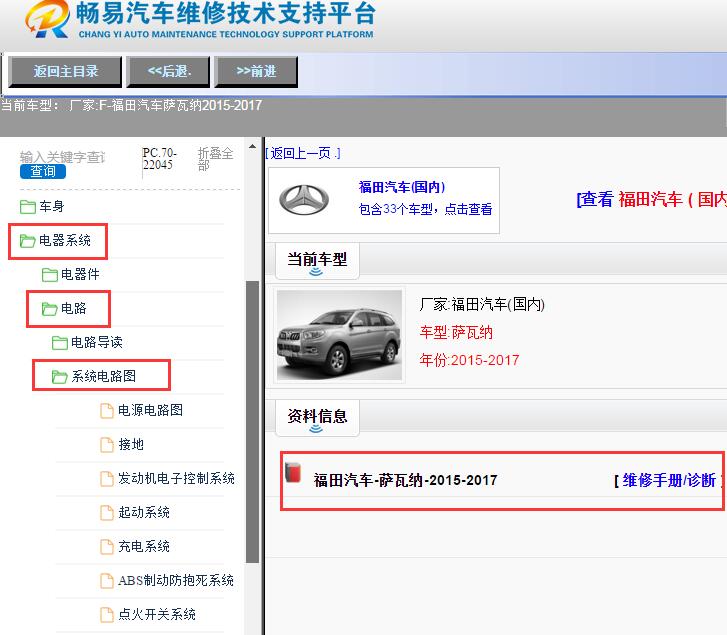Click the document icon beside ABS制动防抱死系统

point(107,581)
